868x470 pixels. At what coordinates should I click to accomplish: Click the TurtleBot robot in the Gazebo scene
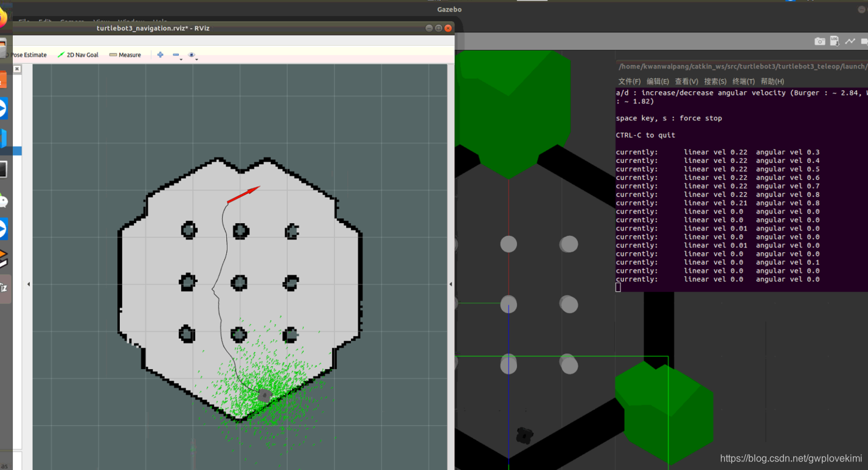point(524,435)
